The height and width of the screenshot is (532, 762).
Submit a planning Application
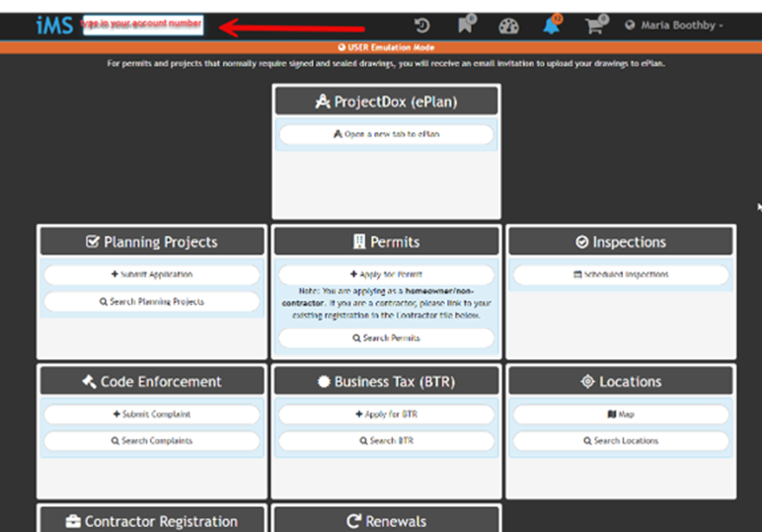tap(152, 274)
